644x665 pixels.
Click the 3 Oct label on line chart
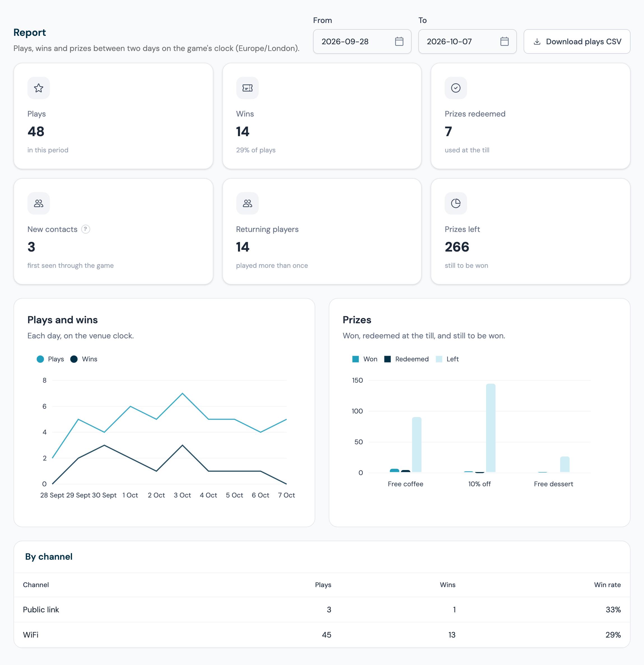tap(182, 495)
